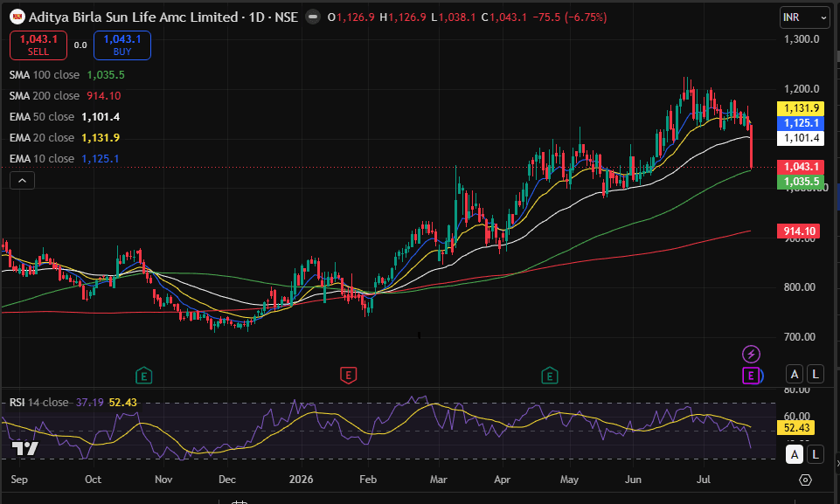
Task: Toggle log scale on the main price axis
Action: click(x=816, y=374)
